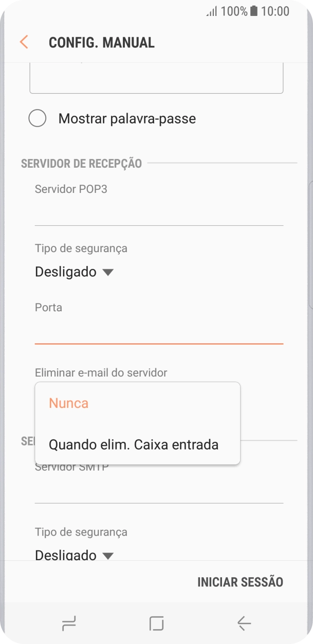Select Nunca in the popup list
Viewport: 313px width, 644px height.
pyautogui.click(x=68, y=403)
